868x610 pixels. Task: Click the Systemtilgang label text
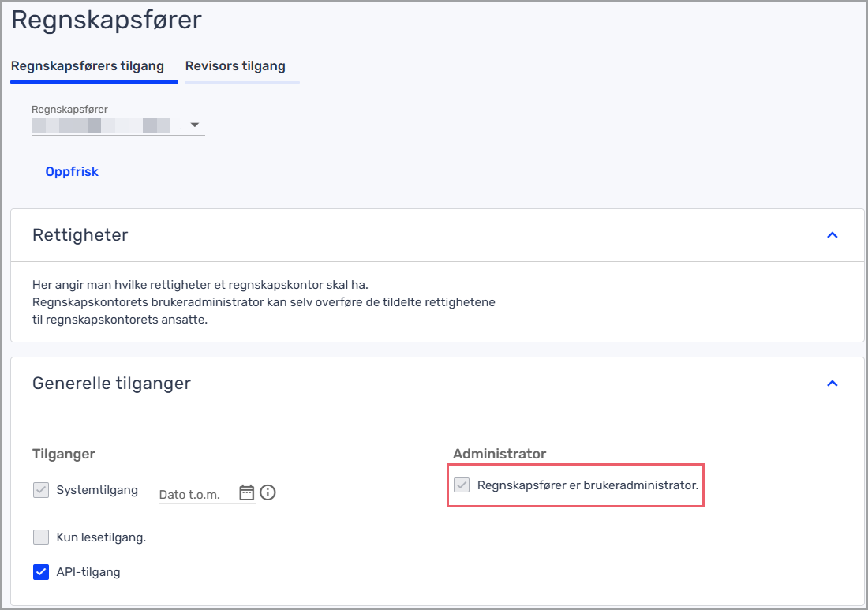[x=97, y=490]
